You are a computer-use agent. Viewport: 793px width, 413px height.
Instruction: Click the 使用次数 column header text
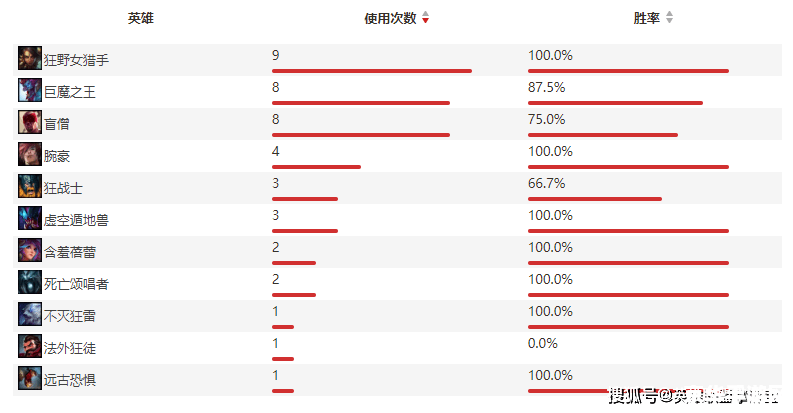(x=390, y=18)
